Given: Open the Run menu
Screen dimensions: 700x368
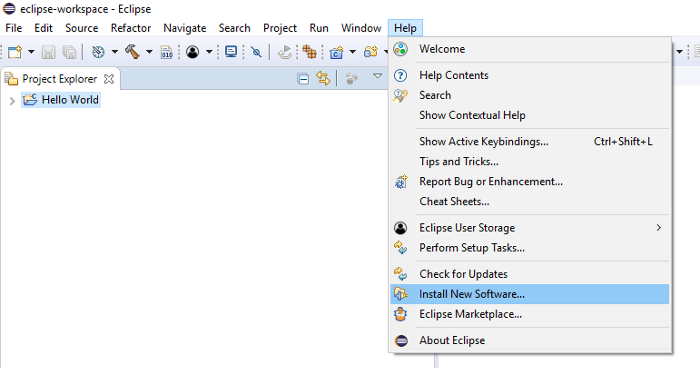Looking at the screenshot, I should pyautogui.click(x=319, y=28).
